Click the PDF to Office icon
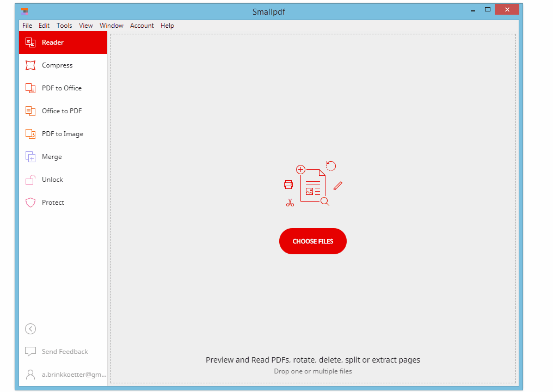The width and height of the screenshot is (553, 392). point(30,88)
